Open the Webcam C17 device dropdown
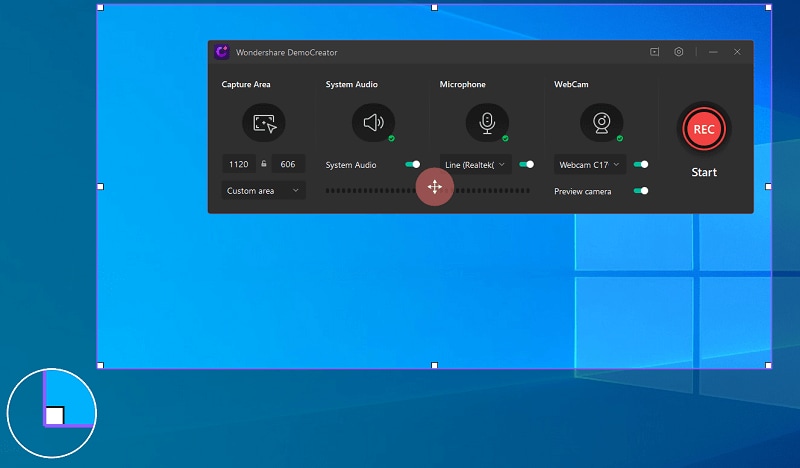 (590, 164)
